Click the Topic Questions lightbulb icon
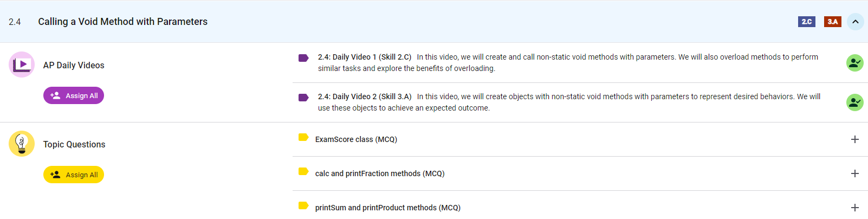The height and width of the screenshot is (219, 868). (22, 144)
